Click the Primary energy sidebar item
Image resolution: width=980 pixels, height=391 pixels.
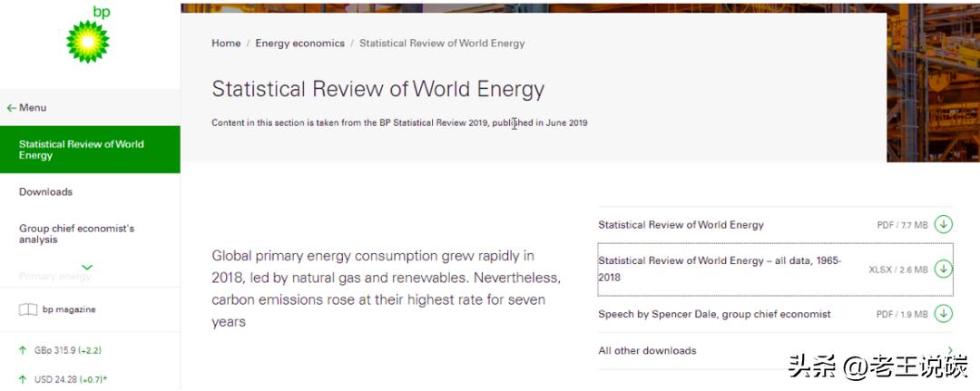(x=55, y=276)
